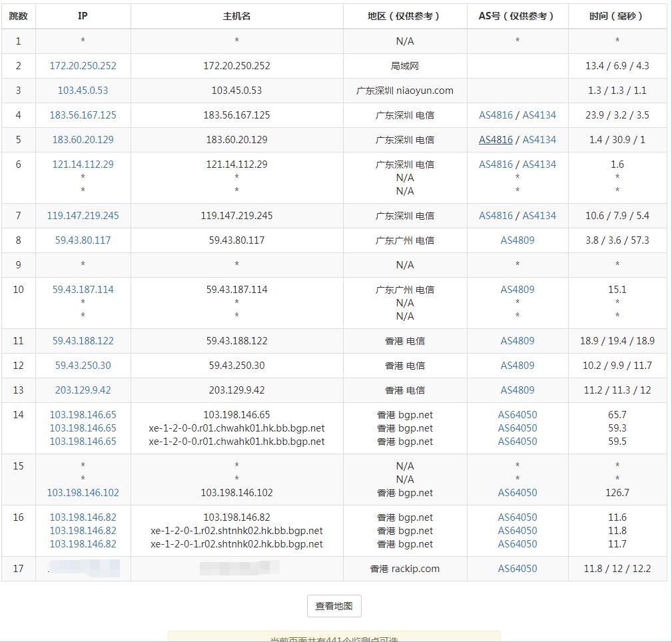
Task: Open IP link 103.198.146.102 at hop 15
Action: pyautogui.click(x=83, y=493)
